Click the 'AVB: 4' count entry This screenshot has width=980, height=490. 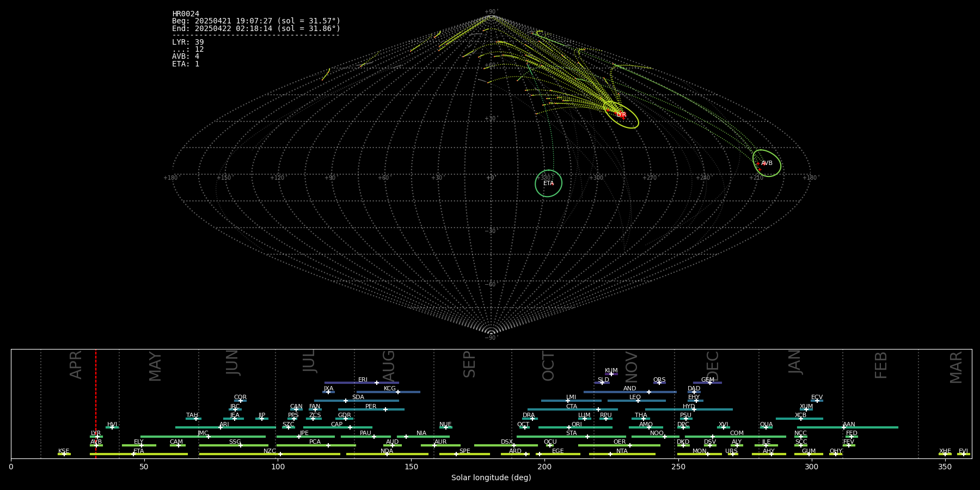(186, 56)
